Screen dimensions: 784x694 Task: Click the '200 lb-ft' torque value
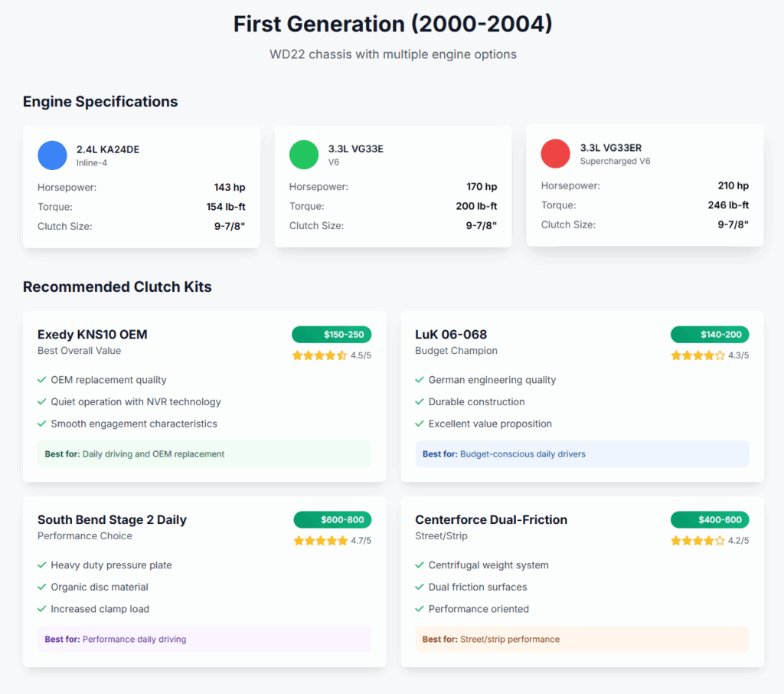476,206
